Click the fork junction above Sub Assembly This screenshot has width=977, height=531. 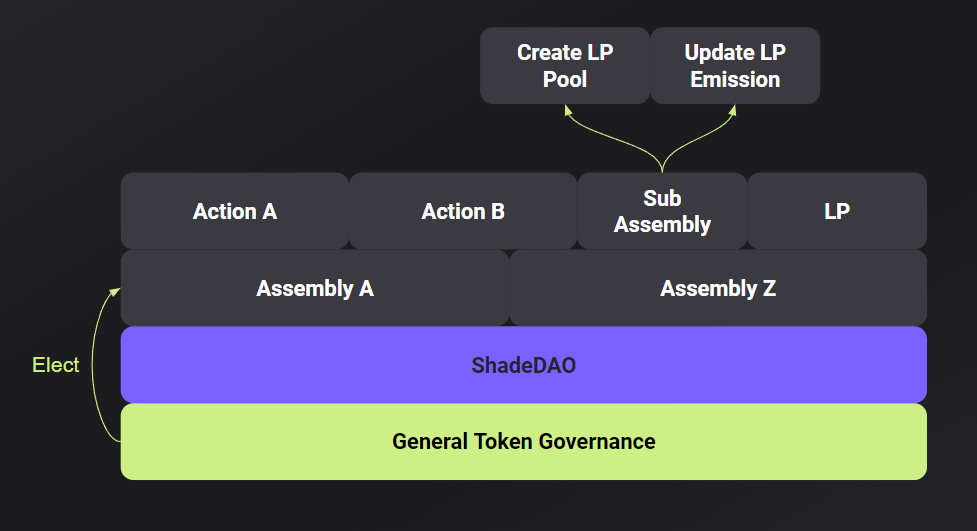662,165
